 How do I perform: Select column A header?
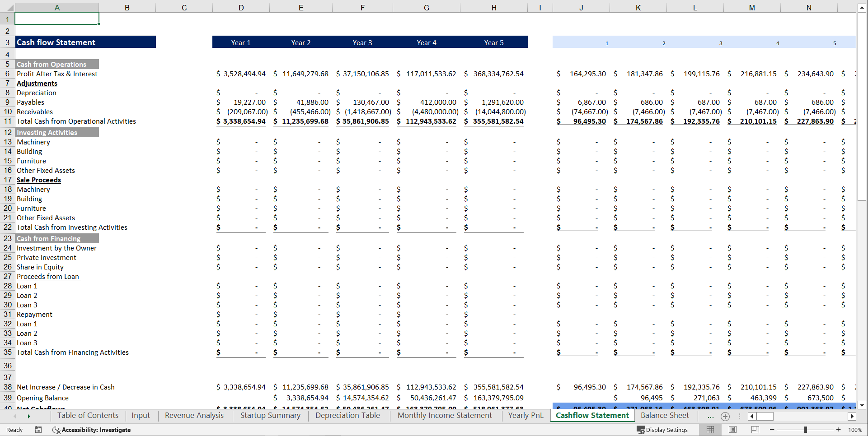point(57,7)
